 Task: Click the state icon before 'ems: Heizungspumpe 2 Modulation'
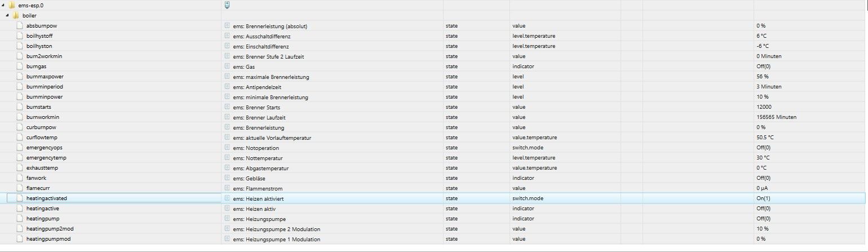click(x=227, y=228)
